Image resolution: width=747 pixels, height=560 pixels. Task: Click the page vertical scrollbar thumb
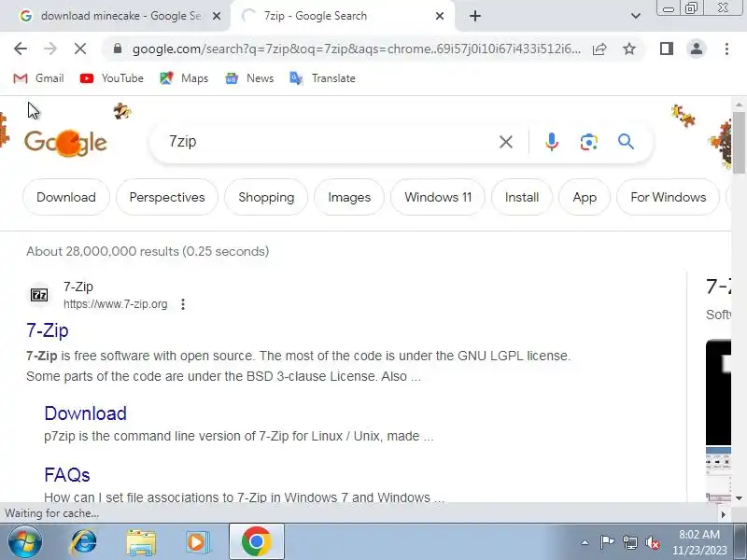point(739,143)
